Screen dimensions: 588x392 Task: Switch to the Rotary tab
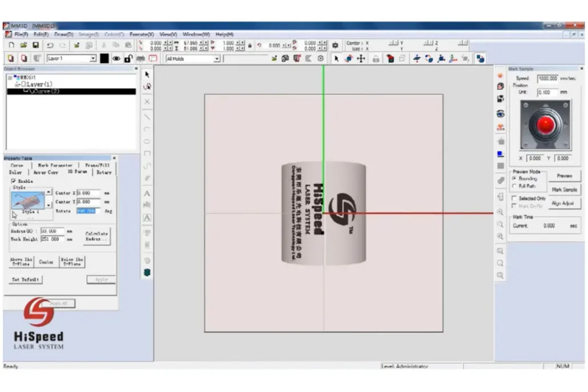coord(104,172)
